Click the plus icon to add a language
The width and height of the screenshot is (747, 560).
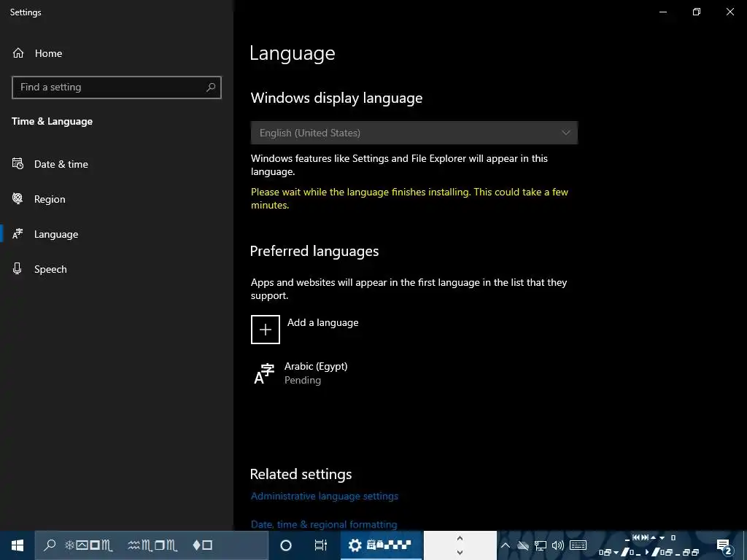click(266, 330)
